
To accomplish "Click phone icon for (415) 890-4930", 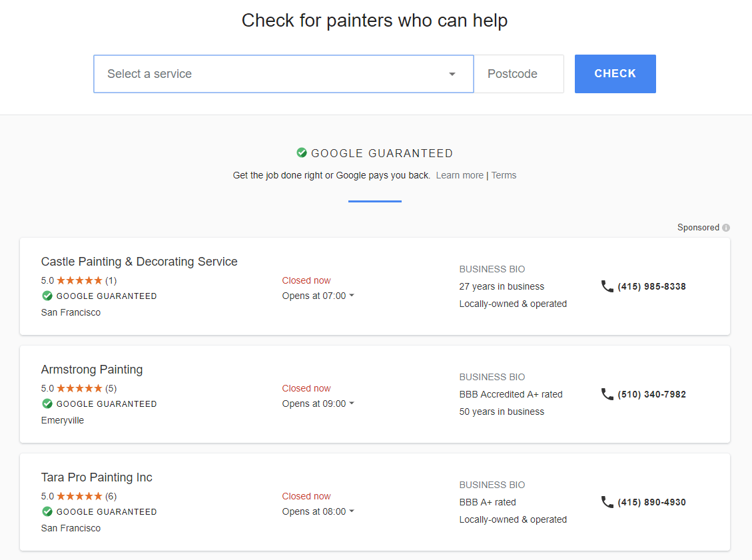I will (607, 502).
